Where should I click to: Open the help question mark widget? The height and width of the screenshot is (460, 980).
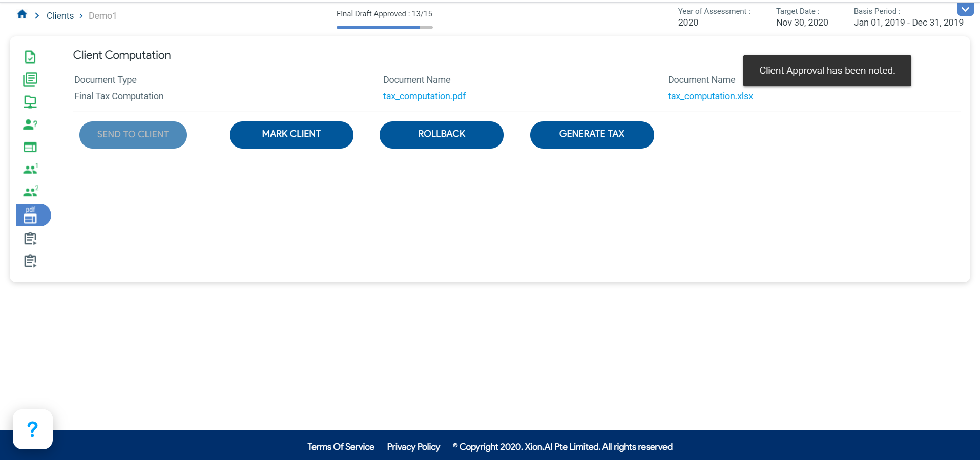pyautogui.click(x=33, y=429)
